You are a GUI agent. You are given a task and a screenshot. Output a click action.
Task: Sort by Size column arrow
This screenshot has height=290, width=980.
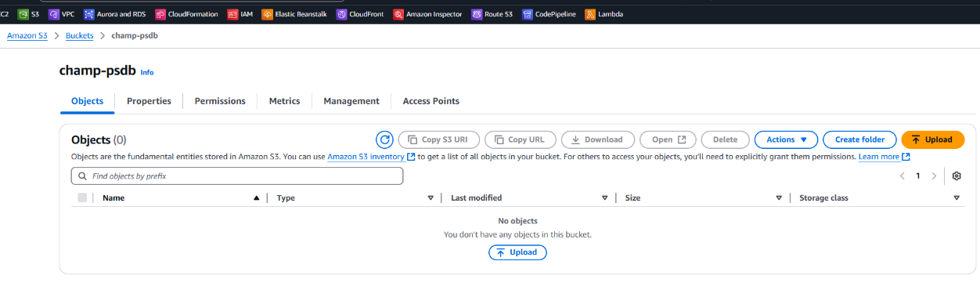click(779, 198)
